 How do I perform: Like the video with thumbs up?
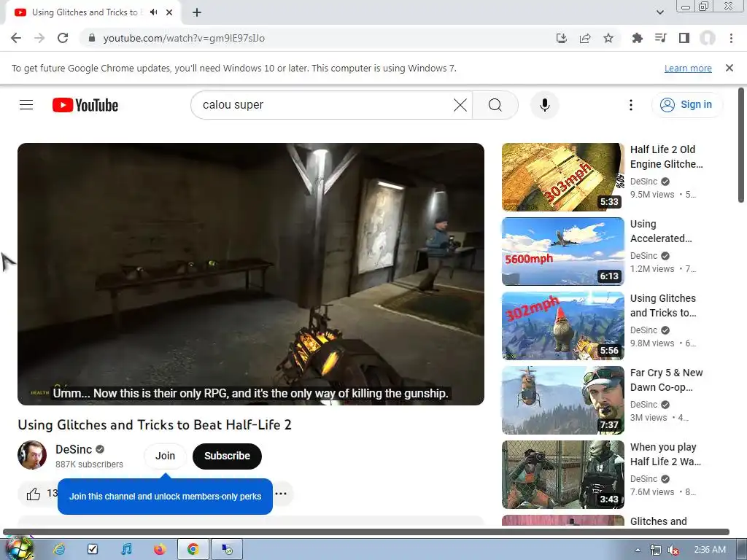[34, 494]
